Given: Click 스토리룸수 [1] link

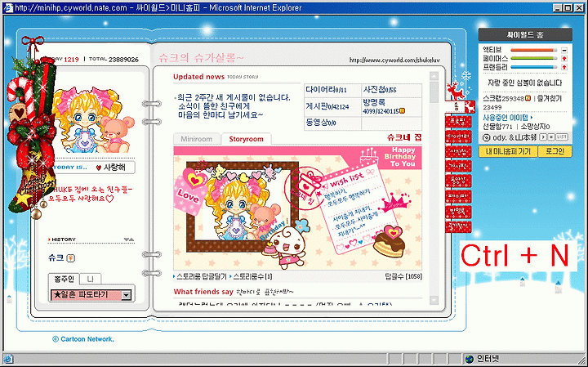Looking at the screenshot, I should 252,276.
